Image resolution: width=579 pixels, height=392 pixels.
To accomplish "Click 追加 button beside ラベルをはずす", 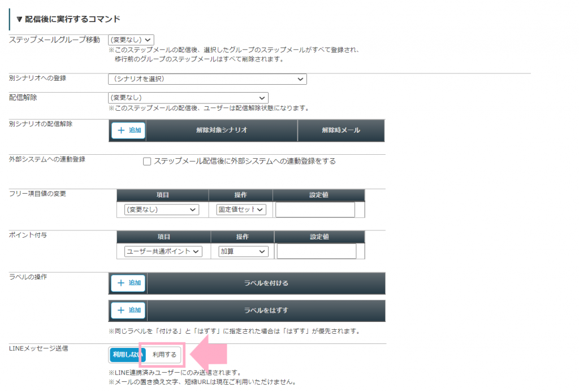I will [128, 310].
